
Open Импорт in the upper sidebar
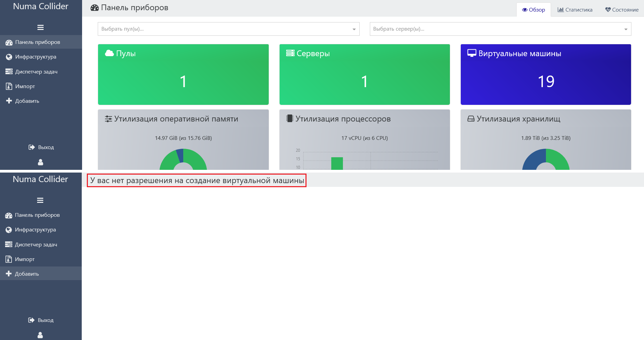click(41, 86)
